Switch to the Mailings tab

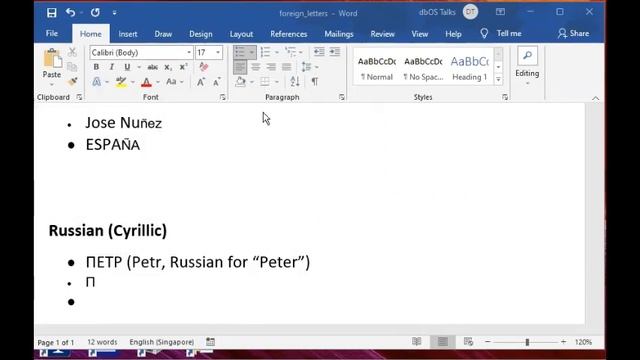point(339,34)
